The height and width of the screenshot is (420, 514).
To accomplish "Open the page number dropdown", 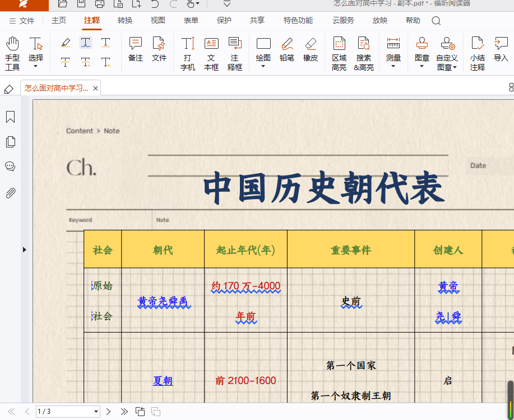I will tap(96, 412).
